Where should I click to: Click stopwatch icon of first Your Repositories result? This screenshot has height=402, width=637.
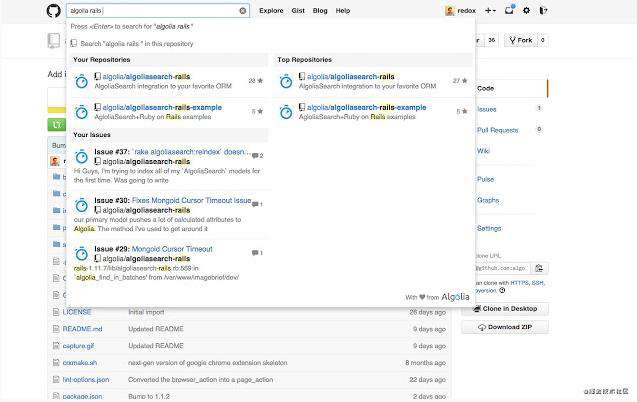[x=81, y=81]
